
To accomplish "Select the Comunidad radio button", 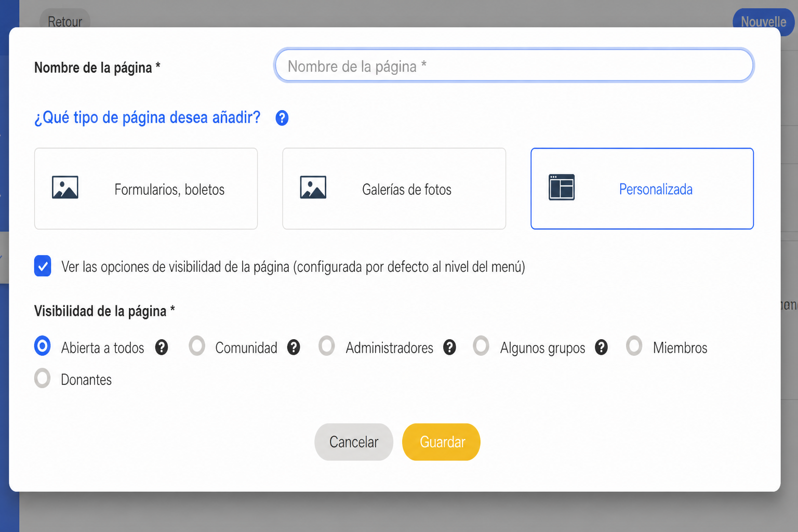I will tap(197, 346).
